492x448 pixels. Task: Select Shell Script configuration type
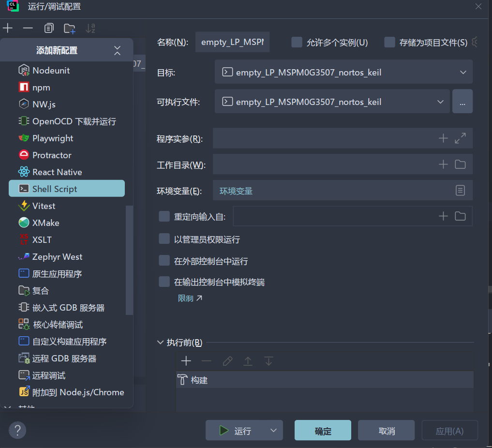(x=67, y=189)
